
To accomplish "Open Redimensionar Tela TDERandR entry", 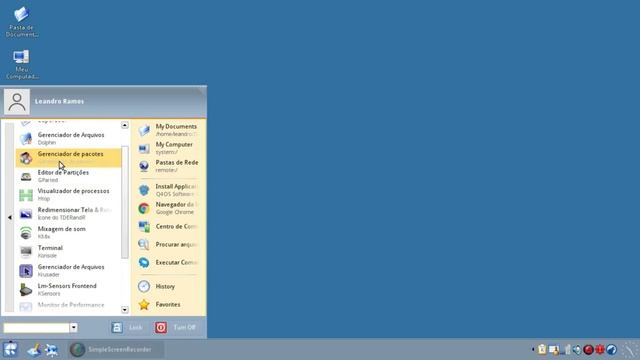I will click(x=68, y=213).
